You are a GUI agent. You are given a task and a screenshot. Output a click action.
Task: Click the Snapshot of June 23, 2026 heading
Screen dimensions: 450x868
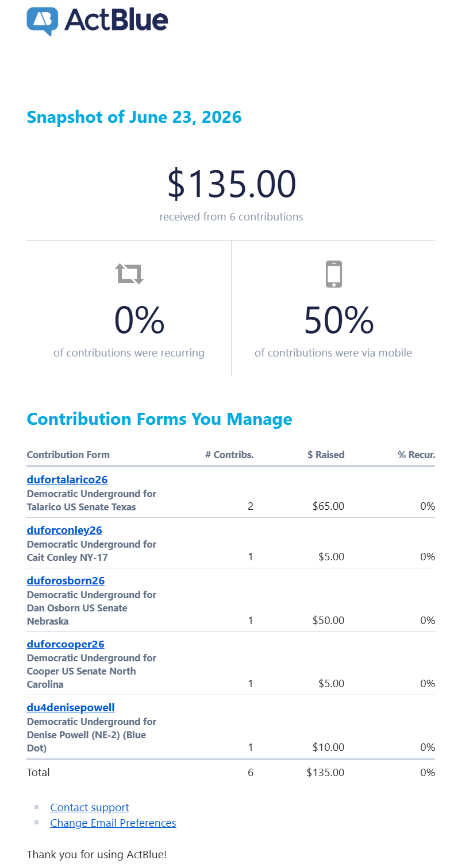(134, 117)
